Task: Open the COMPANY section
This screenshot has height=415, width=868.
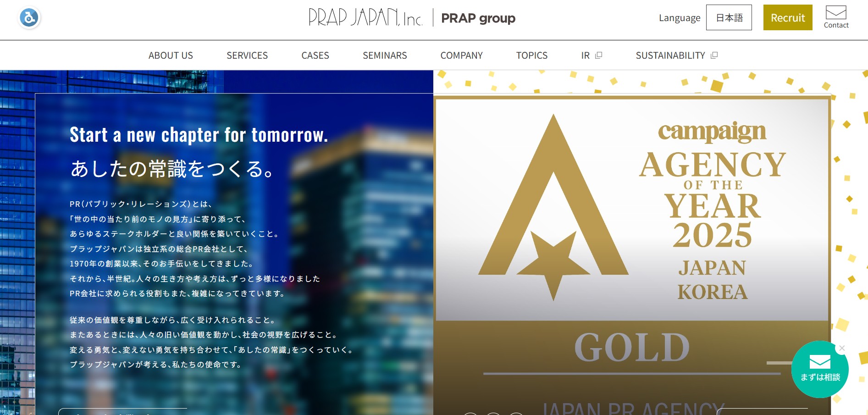Action: point(462,55)
